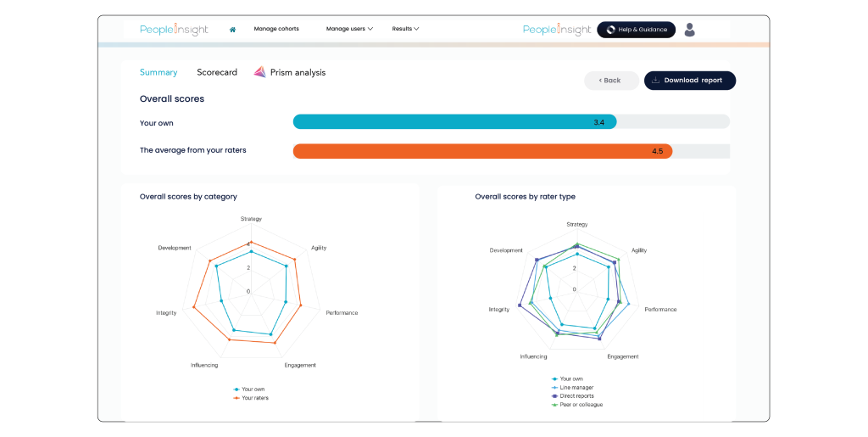Open the user profile avatar icon

[689, 30]
